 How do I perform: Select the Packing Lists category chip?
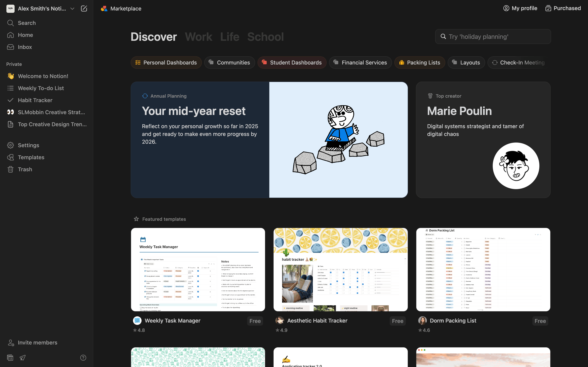pos(420,63)
